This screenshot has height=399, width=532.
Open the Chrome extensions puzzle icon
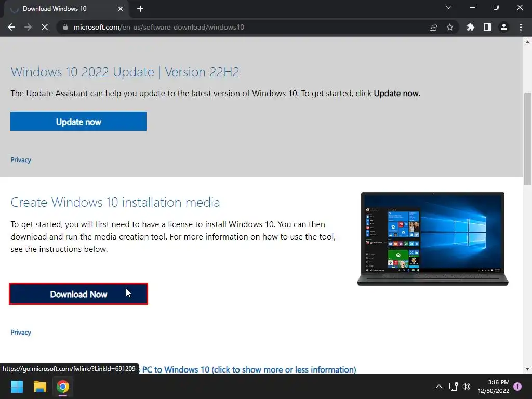pos(471,27)
